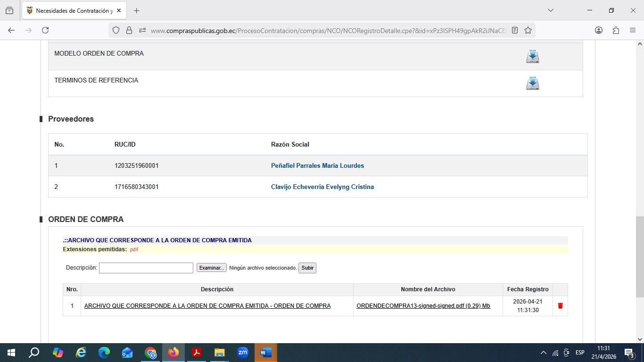Download the MODELO ORDEN DE COMPRA file
This screenshot has width=644, height=362.
(x=532, y=57)
